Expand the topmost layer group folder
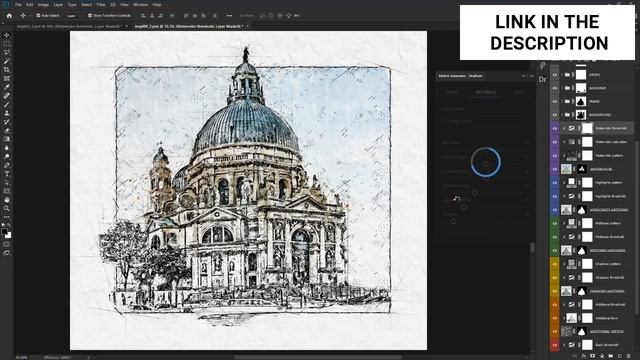This screenshot has height=360, width=640. pyautogui.click(x=562, y=75)
